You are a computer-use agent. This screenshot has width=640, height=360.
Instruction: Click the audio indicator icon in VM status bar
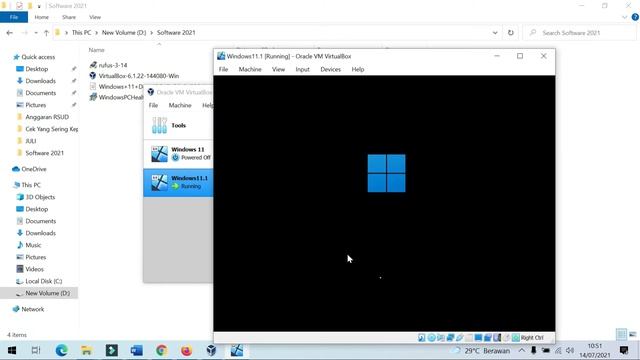pyautogui.click(x=441, y=338)
